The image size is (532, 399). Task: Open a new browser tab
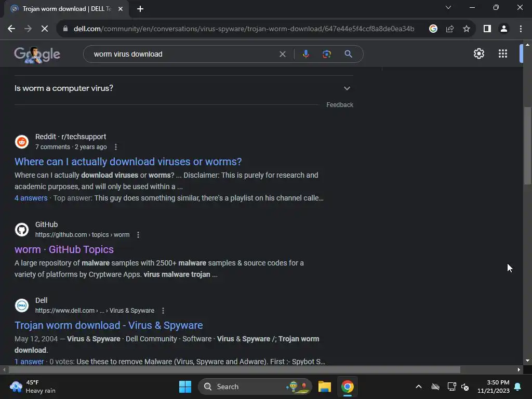140,9
